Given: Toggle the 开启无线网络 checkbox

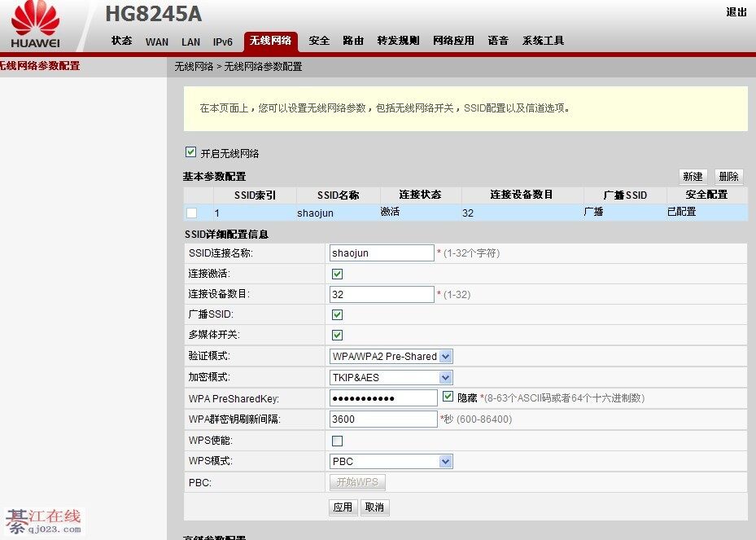Looking at the screenshot, I should point(190,152).
